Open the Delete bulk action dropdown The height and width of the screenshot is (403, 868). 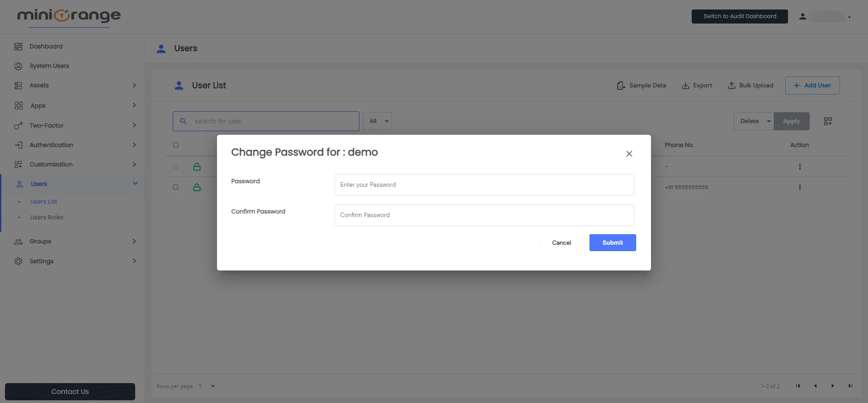[x=754, y=121]
